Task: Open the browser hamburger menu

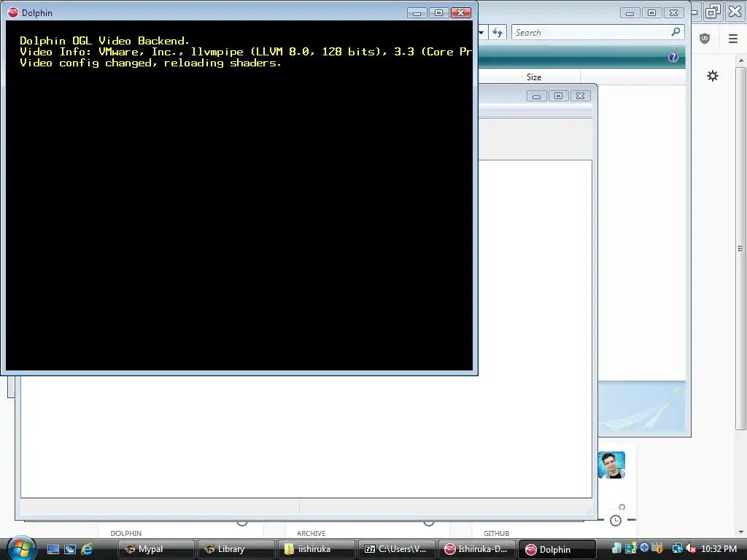Action: pyautogui.click(x=732, y=39)
